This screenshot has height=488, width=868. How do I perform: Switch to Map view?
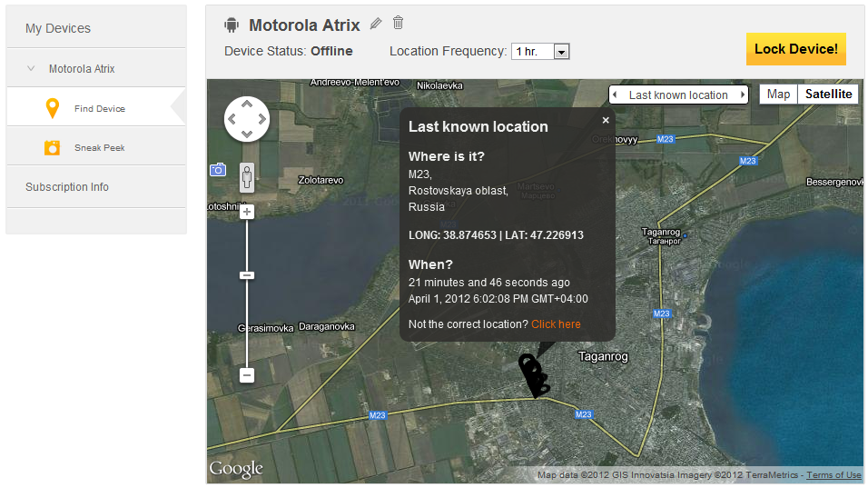pyautogui.click(x=778, y=95)
